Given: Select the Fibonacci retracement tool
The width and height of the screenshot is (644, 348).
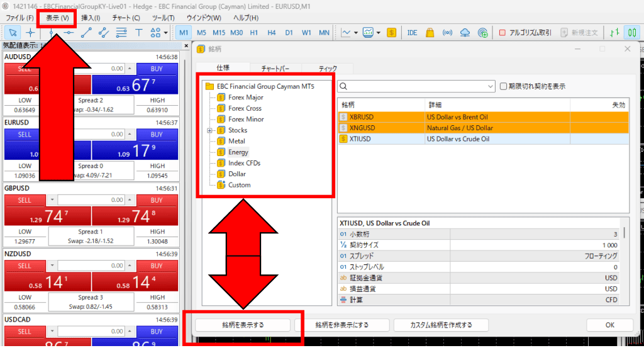Looking at the screenshot, I should (x=121, y=33).
